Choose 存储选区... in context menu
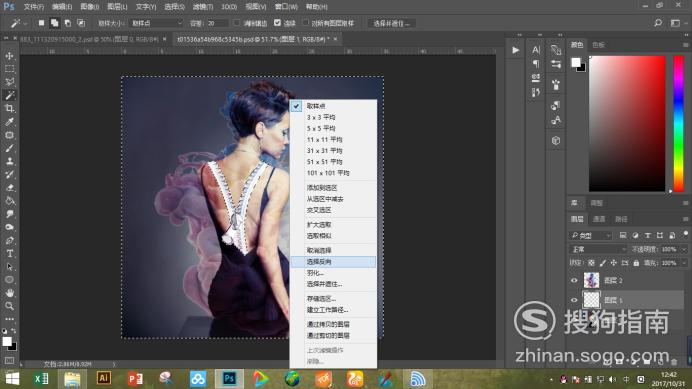The height and width of the screenshot is (389, 692). point(333,299)
